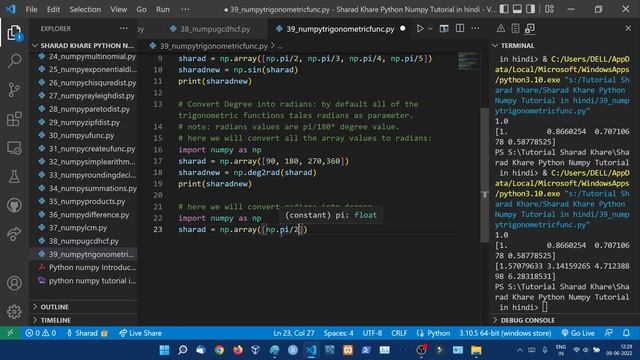This screenshot has width=640, height=360.
Task: Open the run options dropdown arrow
Action: point(430,29)
